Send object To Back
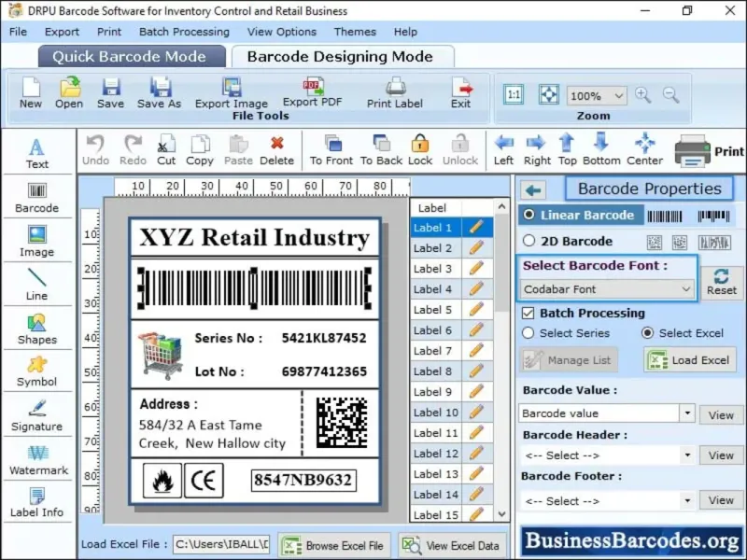 tap(381, 150)
